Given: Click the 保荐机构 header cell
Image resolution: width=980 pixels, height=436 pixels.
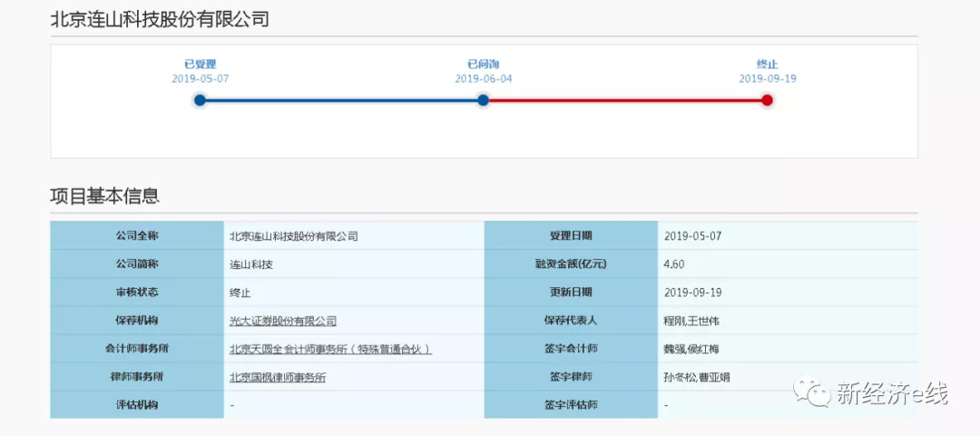Looking at the screenshot, I should tap(137, 321).
